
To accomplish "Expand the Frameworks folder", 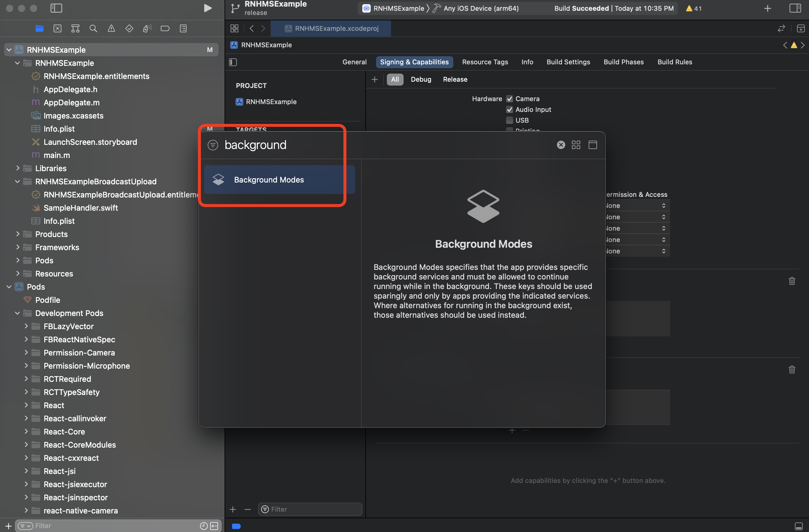I will coord(18,247).
